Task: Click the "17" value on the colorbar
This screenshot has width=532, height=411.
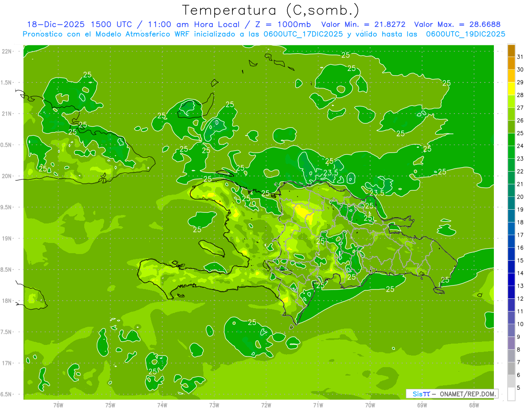Action: (x=520, y=235)
